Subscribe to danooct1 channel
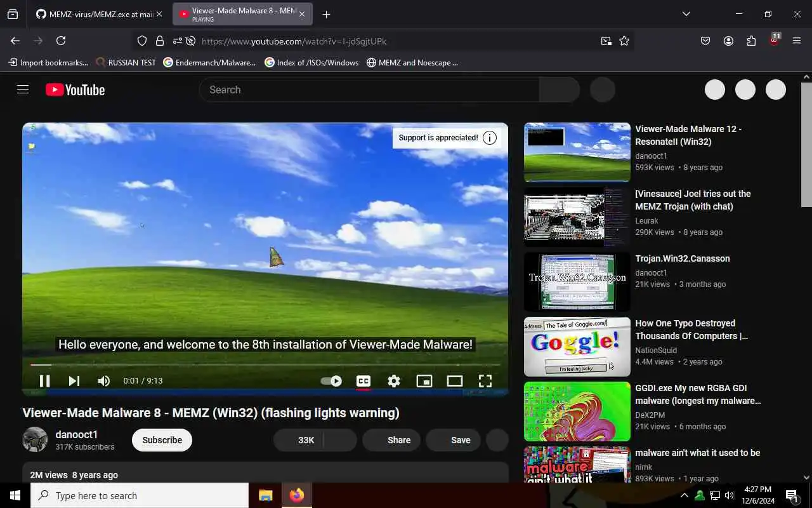The width and height of the screenshot is (812, 508). pyautogui.click(x=162, y=440)
